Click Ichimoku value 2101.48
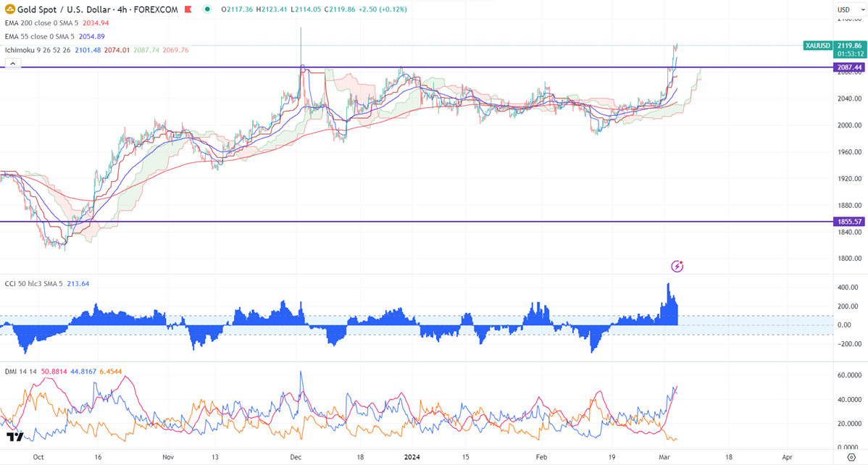The width and height of the screenshot is (868, 465). coord(88,51)
